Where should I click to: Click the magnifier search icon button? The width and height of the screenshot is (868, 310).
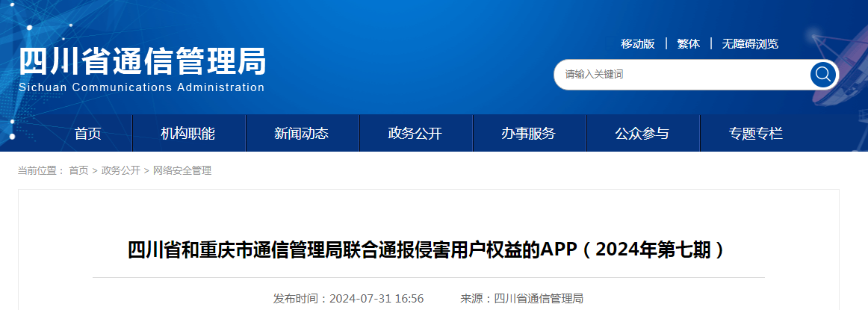coord(823,74)
